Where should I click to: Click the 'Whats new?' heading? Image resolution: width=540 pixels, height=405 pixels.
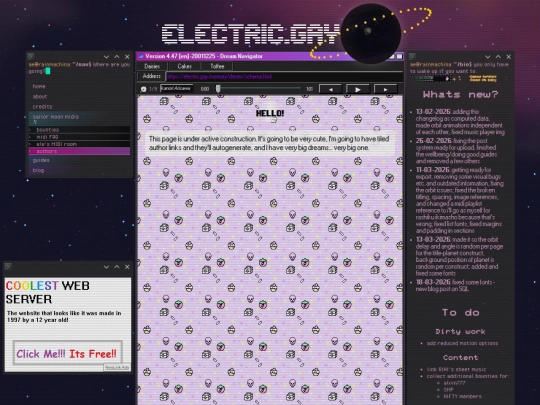click(460, 94)
